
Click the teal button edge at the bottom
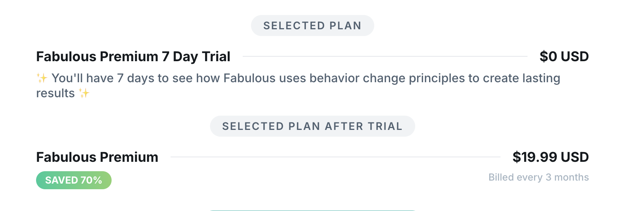tap(312, 210)
